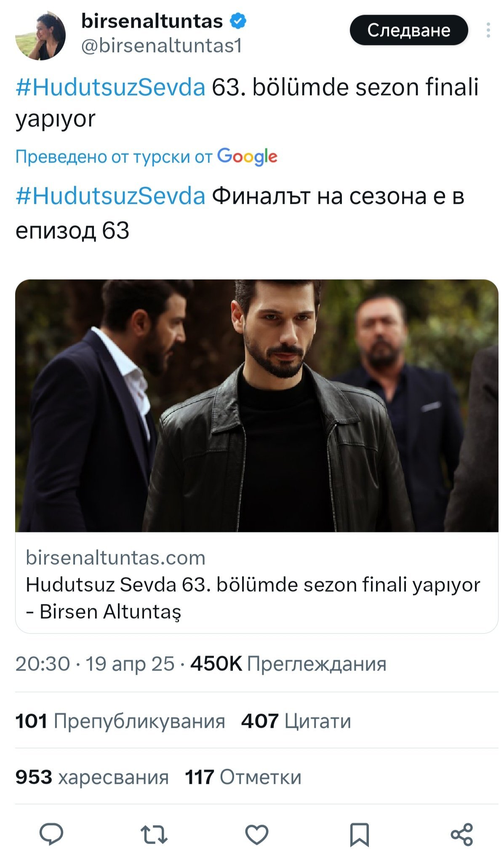This screenshot has height=853, width=504.
Task: Open birsenaltuntas profile avatar
Action: point(40,35)
